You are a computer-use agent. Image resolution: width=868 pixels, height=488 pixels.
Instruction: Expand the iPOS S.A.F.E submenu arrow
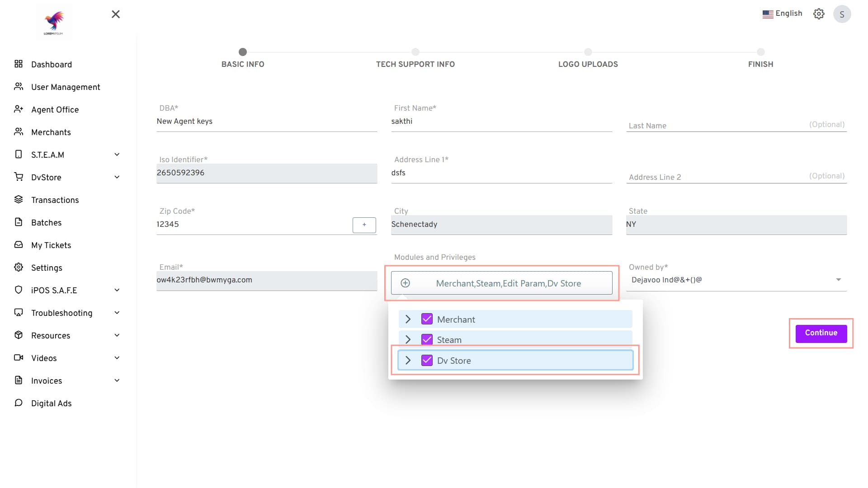point(117,290)
